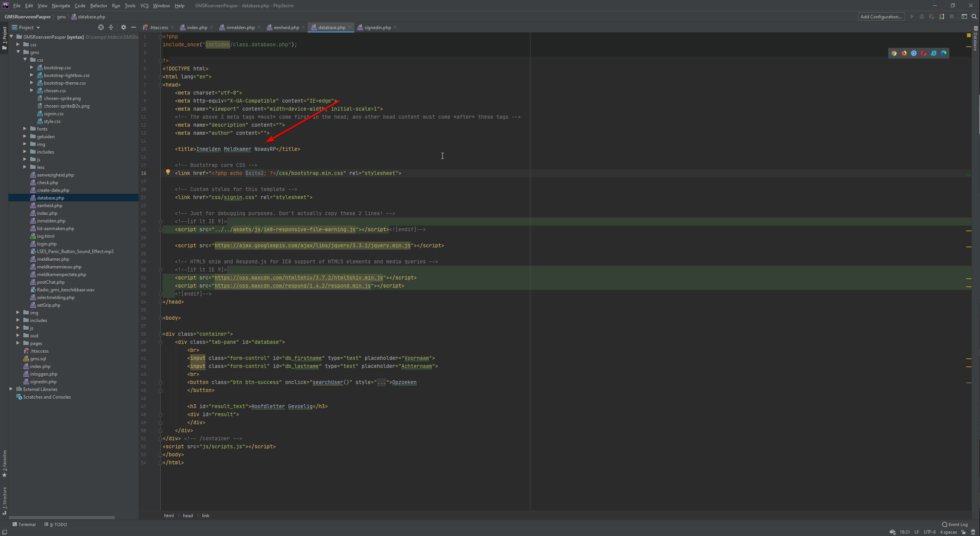Click Collapse All icon in Project panel
This screenshot has height=536, width=980.
point(111,27)
